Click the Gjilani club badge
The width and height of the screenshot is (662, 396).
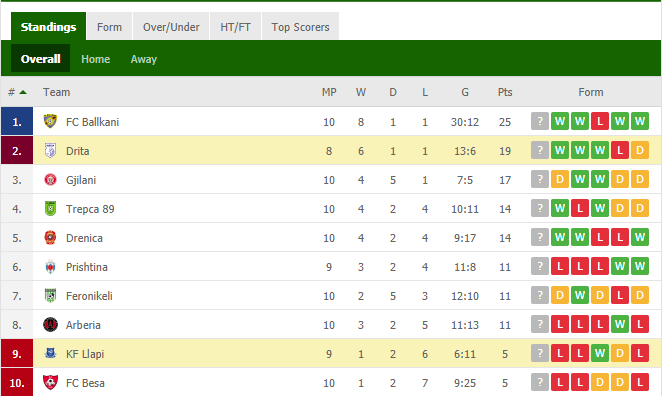click(x=50, y=180)
